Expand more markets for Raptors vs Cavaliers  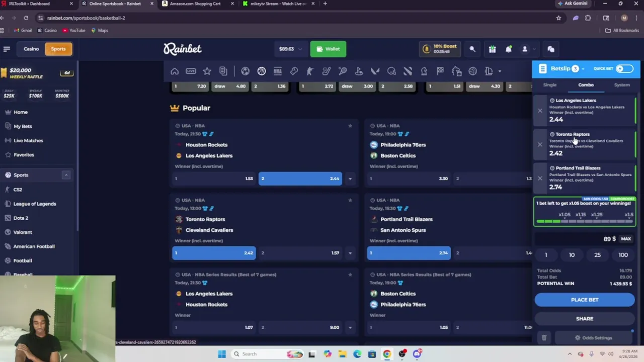(350, 253)
